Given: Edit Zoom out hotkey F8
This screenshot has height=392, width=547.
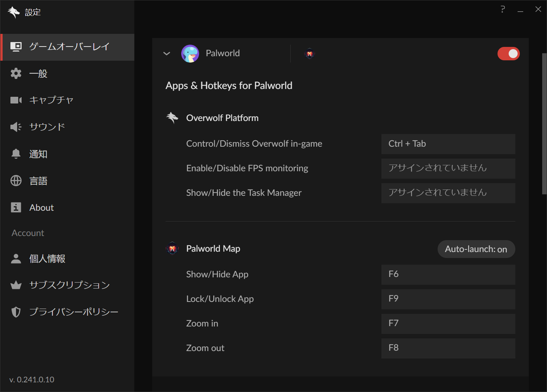Looking at the screenshot, I should tap(448, 348).
